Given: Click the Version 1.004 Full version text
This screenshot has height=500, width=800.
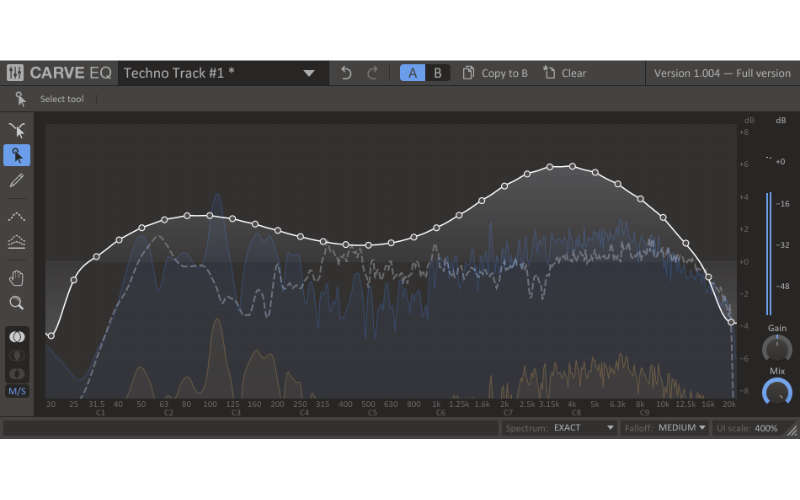Looking at the screenshot, I should [722, 73].
